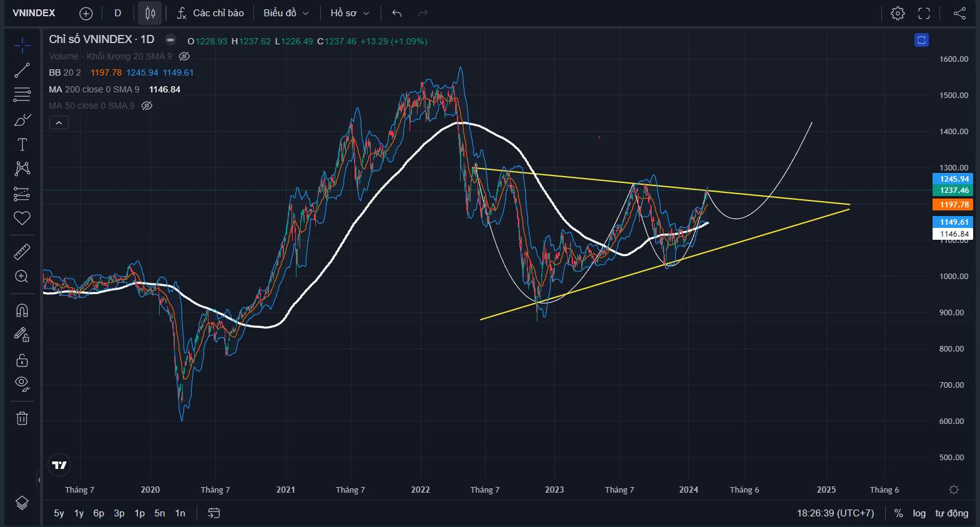The image size is (980, 527).
Task: Open chart settings gear
Action: coord(898,13)
